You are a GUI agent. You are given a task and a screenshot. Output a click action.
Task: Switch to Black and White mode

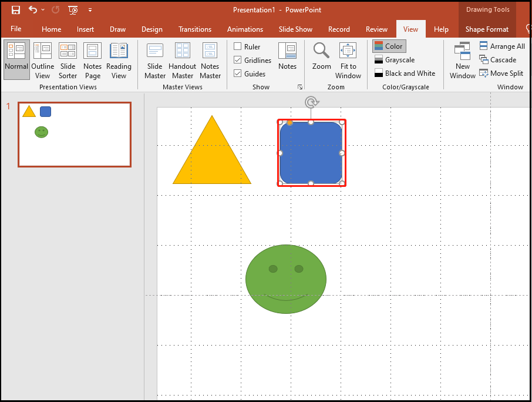(x=405, y=73)
